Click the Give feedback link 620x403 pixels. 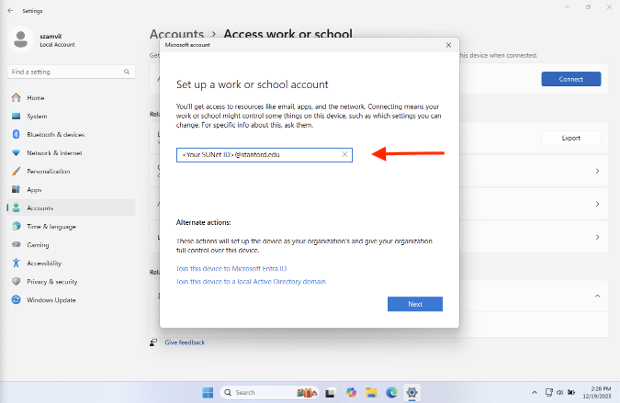click(185, 342)
